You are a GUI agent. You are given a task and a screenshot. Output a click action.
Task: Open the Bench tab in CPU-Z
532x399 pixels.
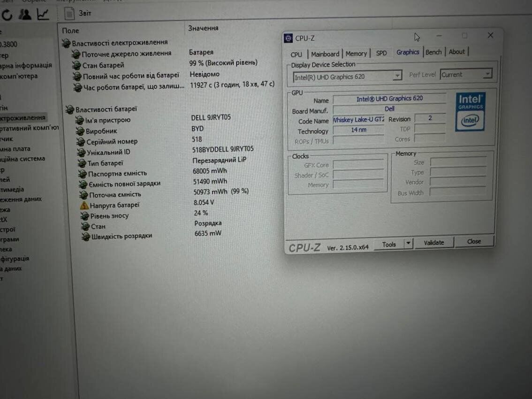coord(433,52)
